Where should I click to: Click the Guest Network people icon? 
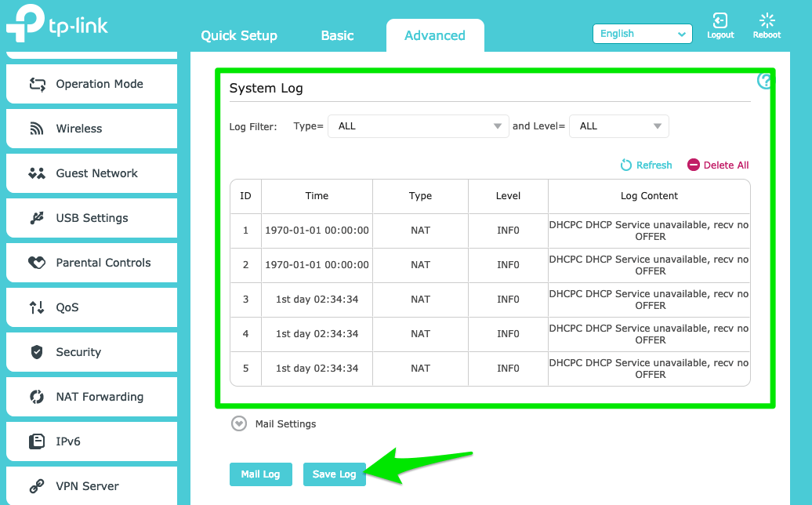click(x=37, y=173)
